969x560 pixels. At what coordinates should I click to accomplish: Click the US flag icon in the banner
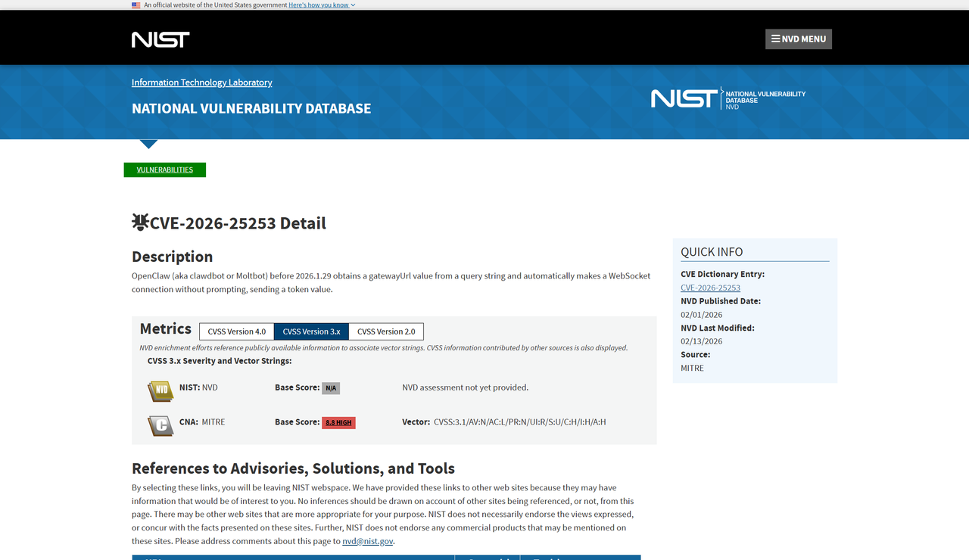(x=136, y=5)
